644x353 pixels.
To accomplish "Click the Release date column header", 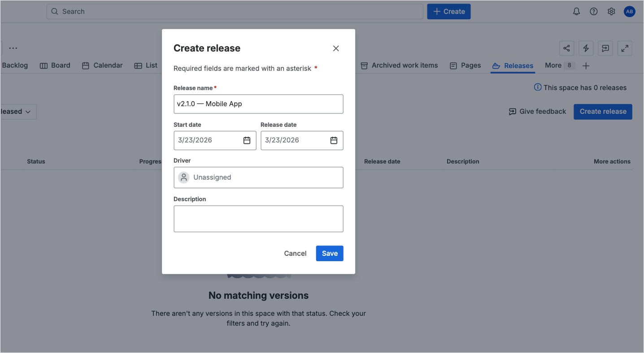I will point(382,161).
